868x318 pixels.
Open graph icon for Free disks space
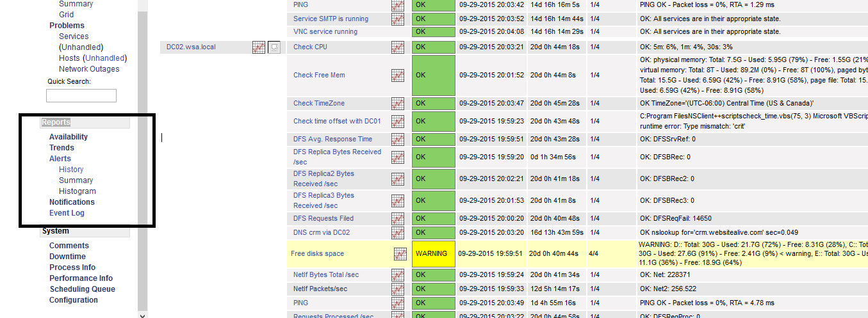click(x=400, y=254)
